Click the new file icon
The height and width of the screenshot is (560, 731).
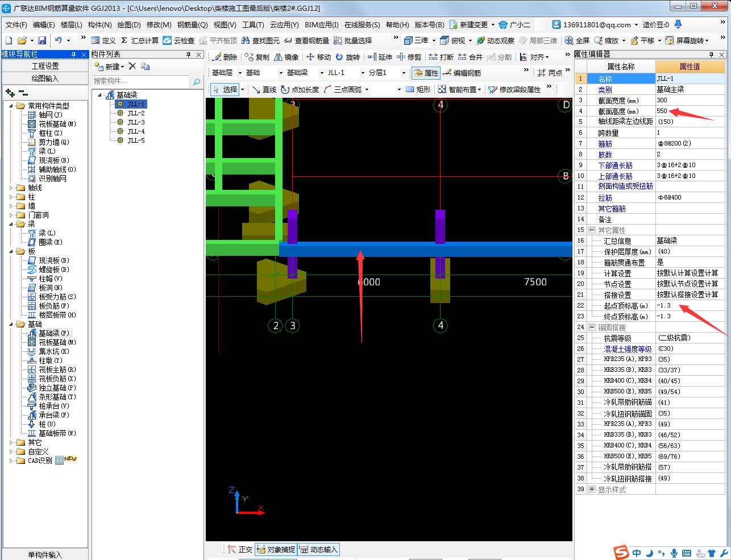point(9,40)
